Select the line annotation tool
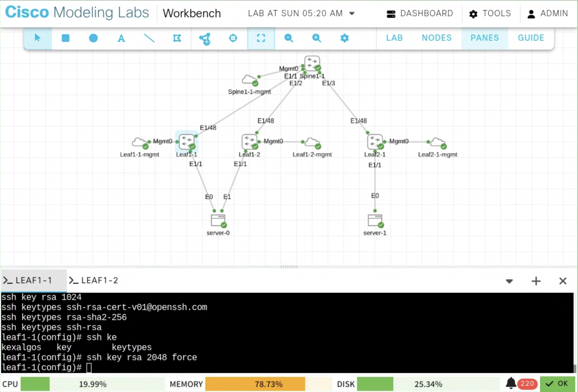Image resolution: width=578 pixels, height=392 pixels. tap(149, 38)
